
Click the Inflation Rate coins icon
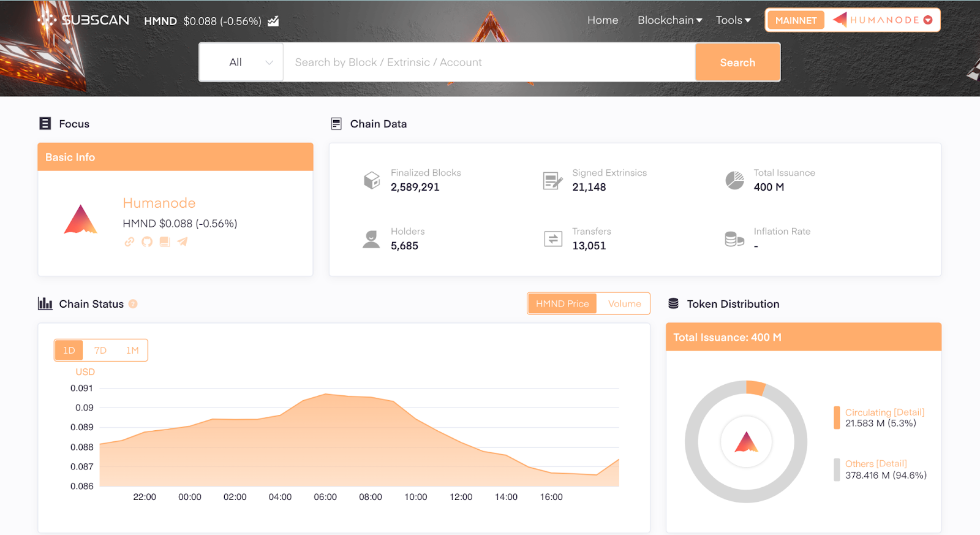734,239
